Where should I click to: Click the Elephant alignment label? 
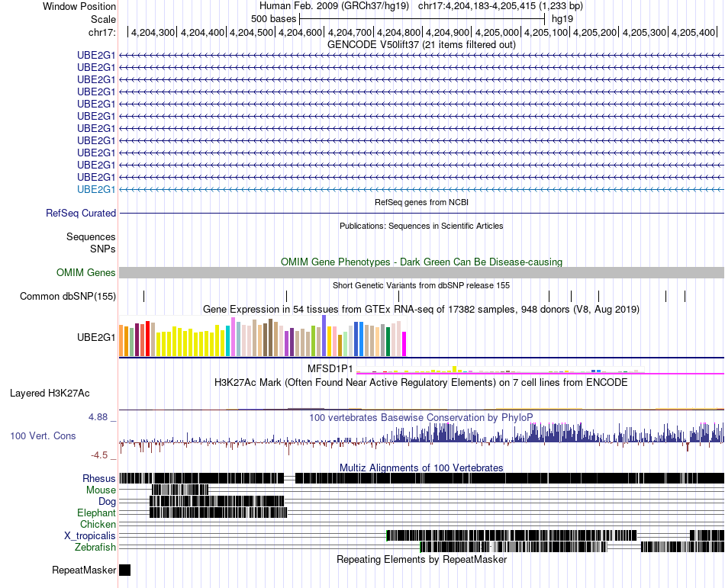pos(97,512)
